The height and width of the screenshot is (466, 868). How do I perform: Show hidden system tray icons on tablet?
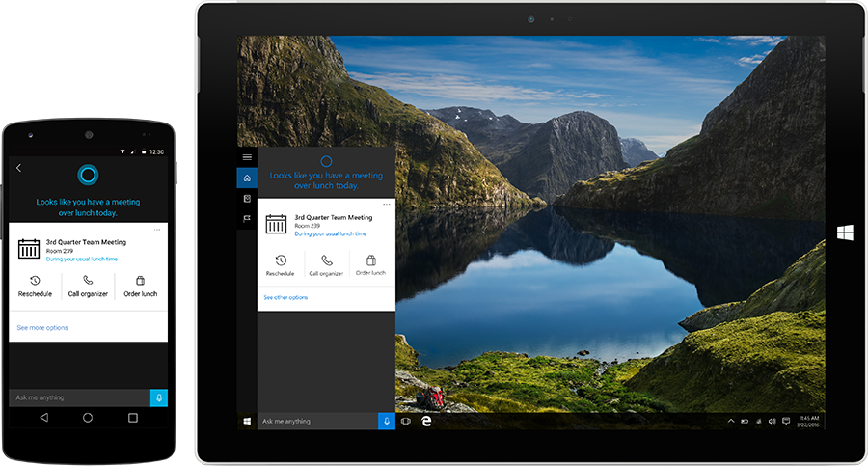click(730, 422)
